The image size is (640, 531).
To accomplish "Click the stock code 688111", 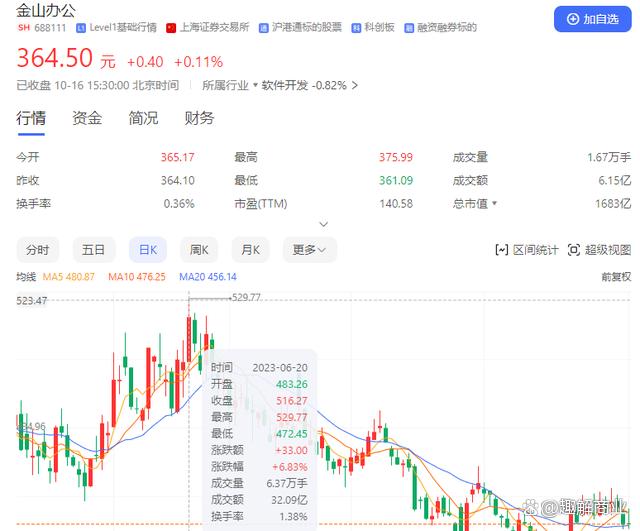I will click(50, 28).
